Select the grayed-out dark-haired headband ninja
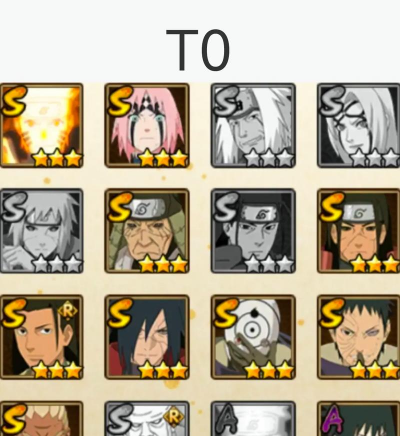The image size is (400, 436). pos(253,231)
